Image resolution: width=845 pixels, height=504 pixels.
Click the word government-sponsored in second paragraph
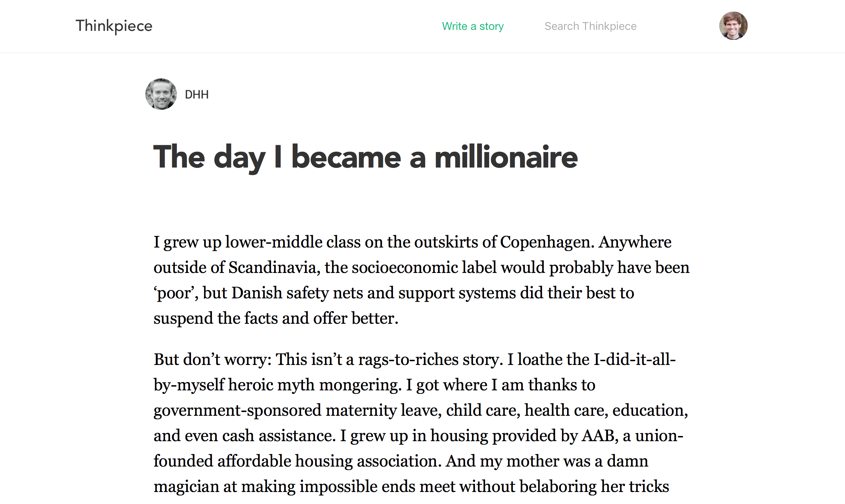pyautogui.click(x=237, y=411)
